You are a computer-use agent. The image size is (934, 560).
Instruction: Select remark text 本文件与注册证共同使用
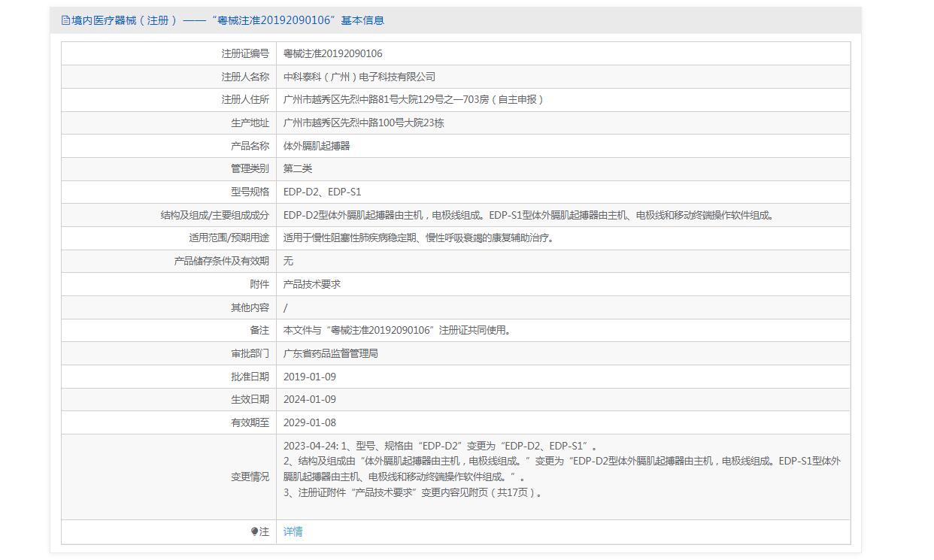[x=398, y=330]
